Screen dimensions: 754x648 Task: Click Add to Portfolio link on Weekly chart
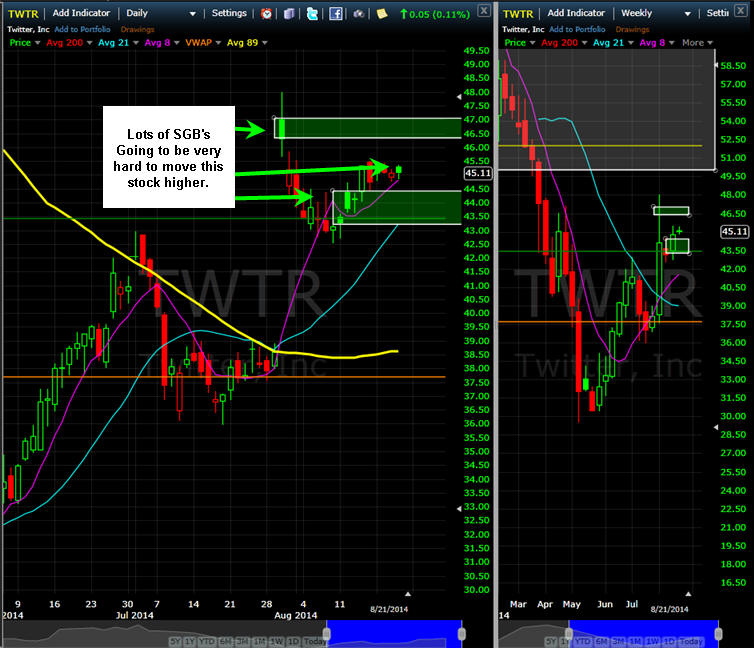click(577, 29)
